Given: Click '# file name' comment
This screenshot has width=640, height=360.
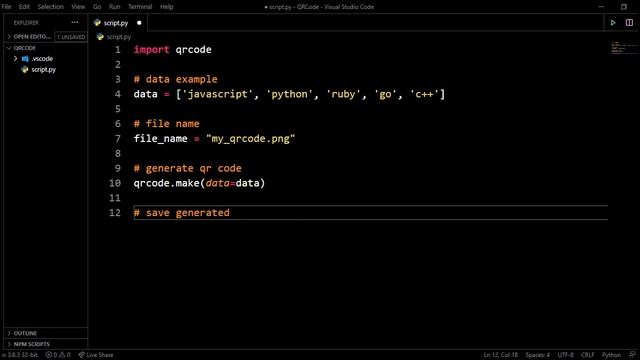Looking at the screenshot, I should tap(167, 124).
